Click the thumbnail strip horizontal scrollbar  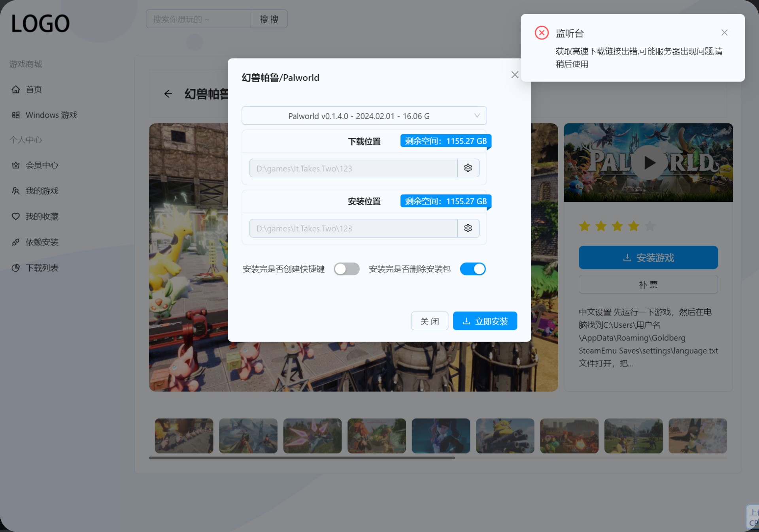pos(302,458)
